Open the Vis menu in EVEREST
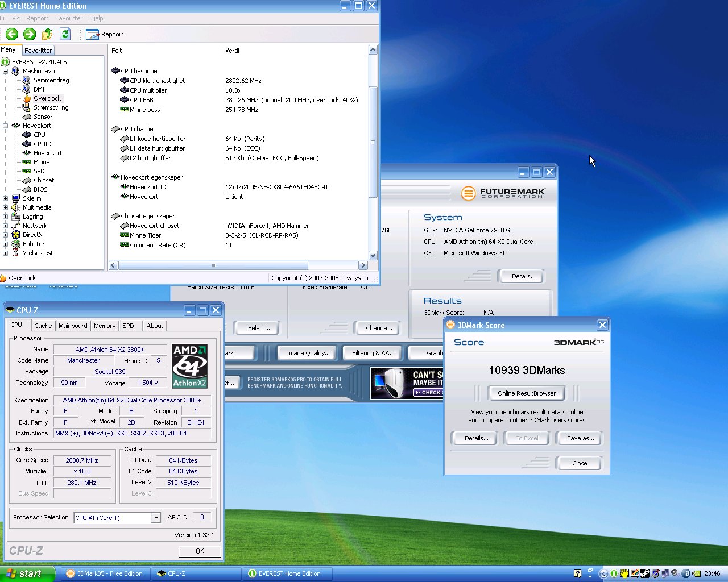This screenshot has width=728, height=582. coord(16,18)
